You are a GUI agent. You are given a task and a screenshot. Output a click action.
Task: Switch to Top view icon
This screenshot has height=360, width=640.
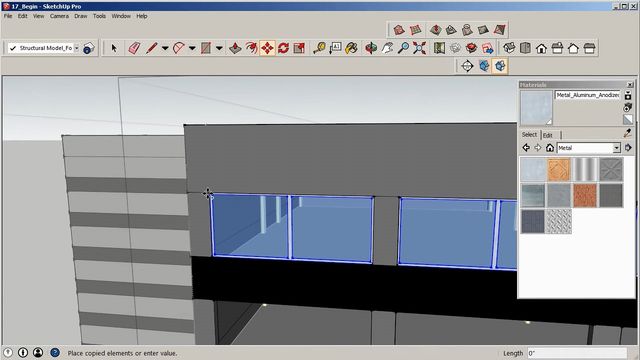coord(525,48)
